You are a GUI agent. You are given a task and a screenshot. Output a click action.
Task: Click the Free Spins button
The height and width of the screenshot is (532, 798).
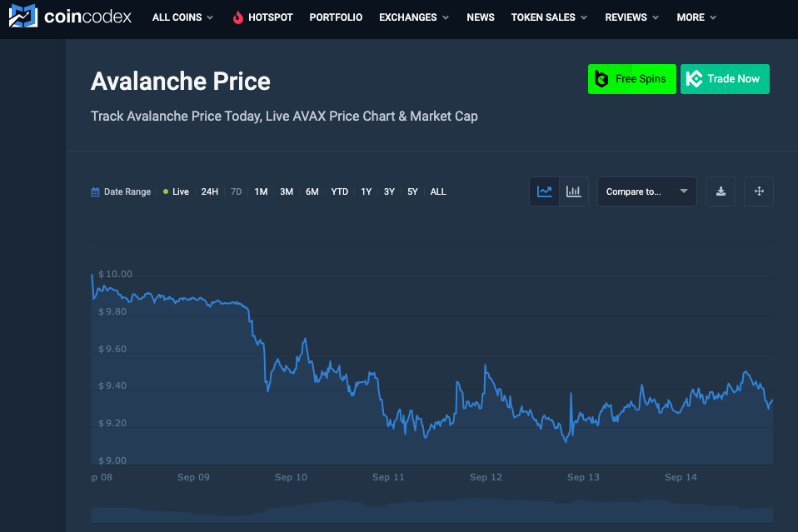pyautogui.click(x=632, y=79)
